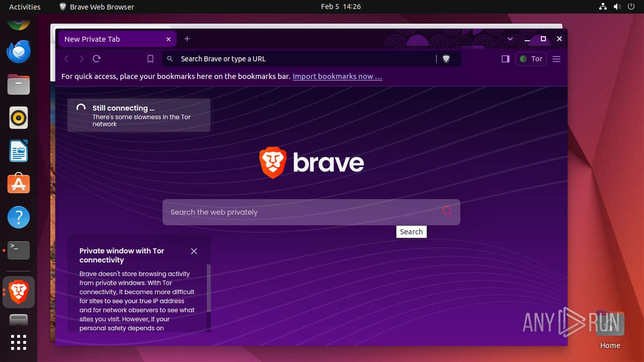
Task: Open Help from the dock
Action: point(19,217)
